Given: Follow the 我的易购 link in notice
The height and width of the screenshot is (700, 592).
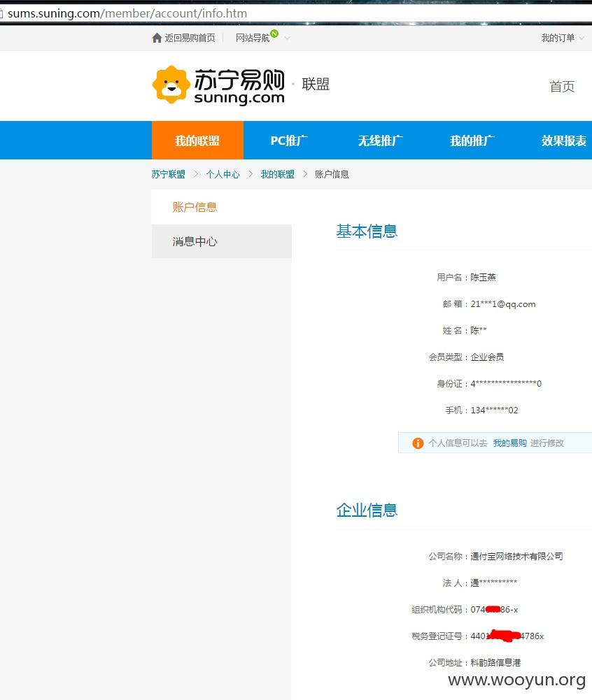Looking at the screenshot, I should pyautogui.click(x=510, y=443).
